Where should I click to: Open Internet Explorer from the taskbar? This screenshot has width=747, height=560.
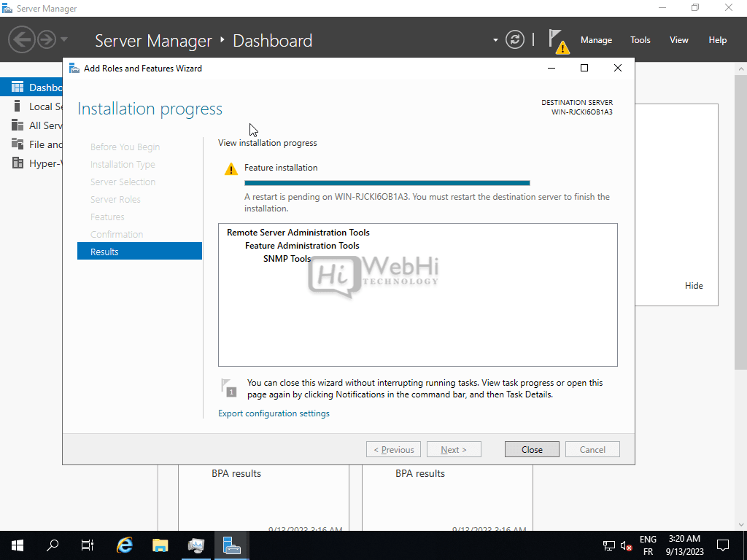pyautogui.click(x=125, y=545)
